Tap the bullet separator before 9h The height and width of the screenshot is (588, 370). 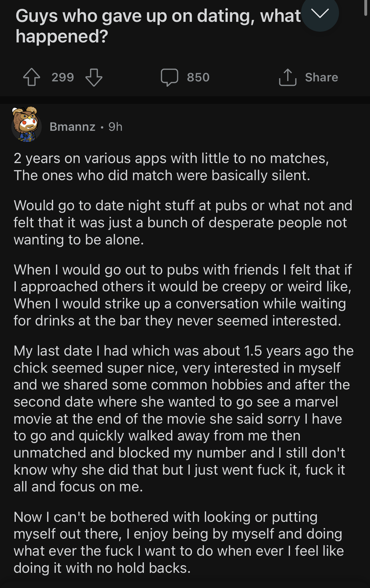[102, 127]
